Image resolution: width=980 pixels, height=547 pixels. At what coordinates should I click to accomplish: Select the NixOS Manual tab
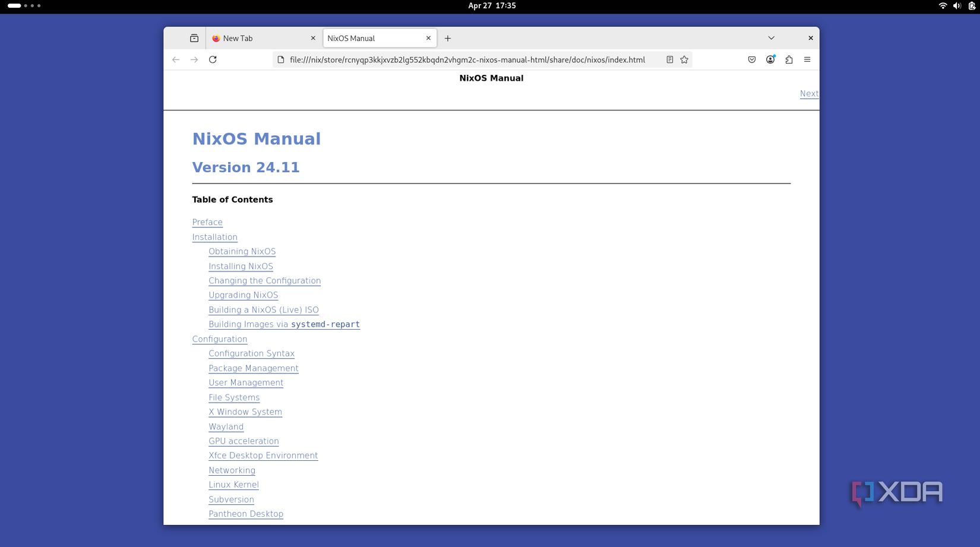(380, 38)
